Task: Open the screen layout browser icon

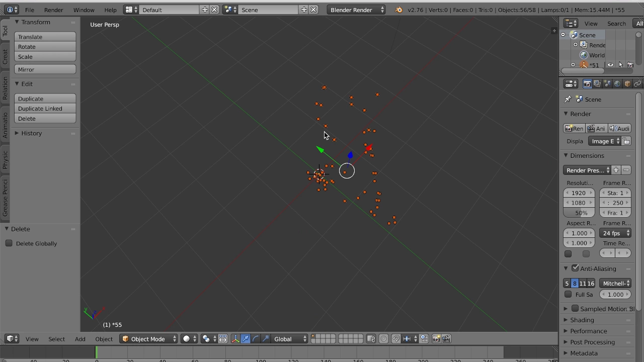Action: coord(131,10)
